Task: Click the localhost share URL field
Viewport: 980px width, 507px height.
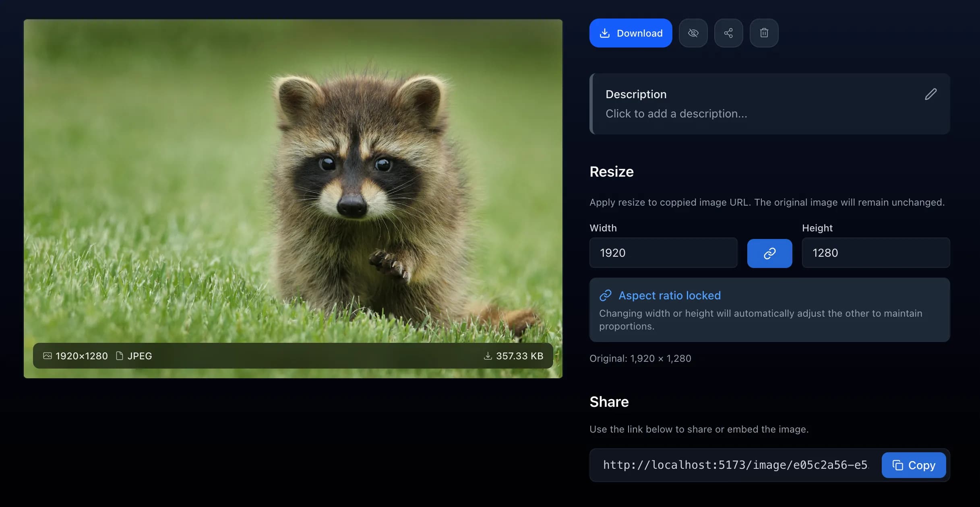Action: click(735, 465)
